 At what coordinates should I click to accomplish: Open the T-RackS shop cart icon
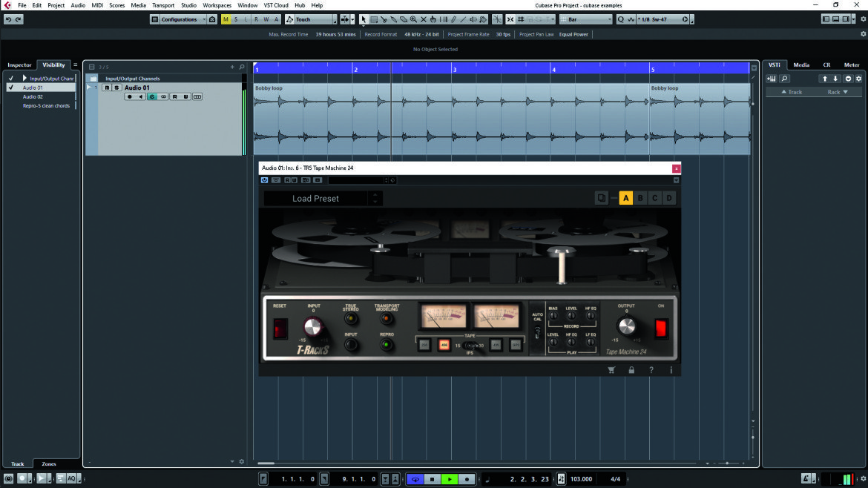[x=611, y=370]
